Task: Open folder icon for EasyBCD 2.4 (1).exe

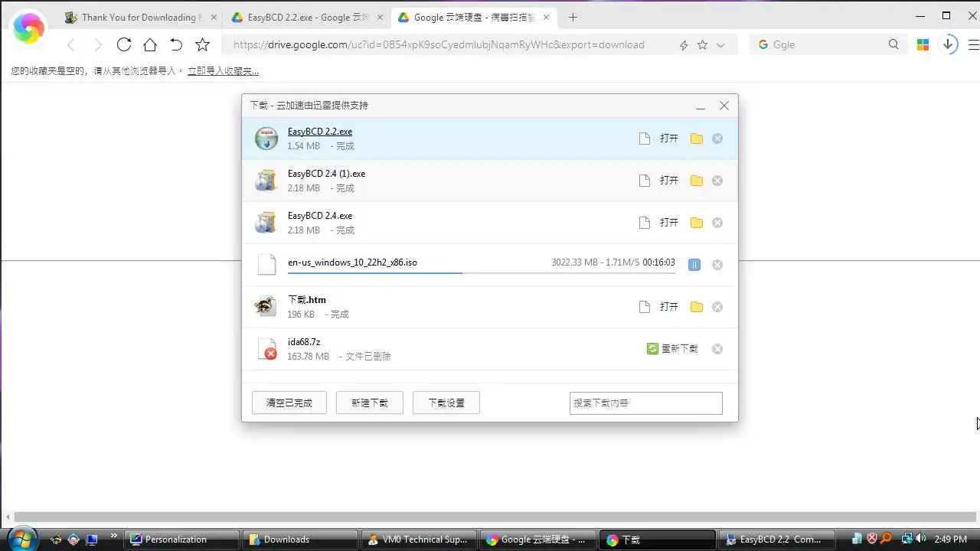Action: (x=696, y=181)
